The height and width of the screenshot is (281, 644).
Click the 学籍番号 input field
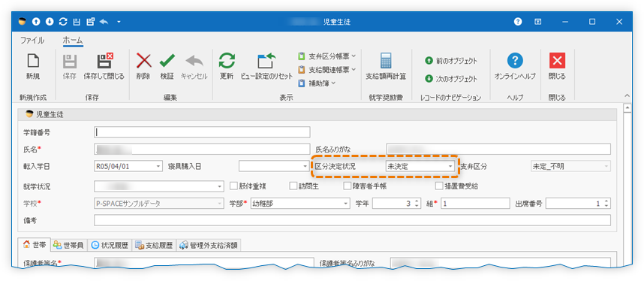[202, 132]
